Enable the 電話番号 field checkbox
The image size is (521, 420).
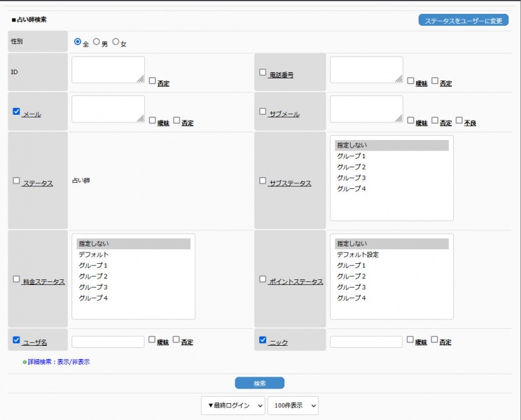coord(263,72)
